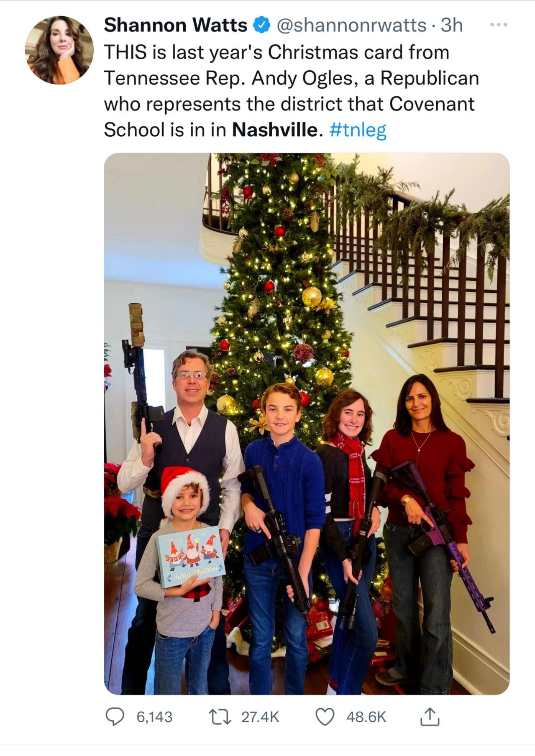Click the 48.6K likes count
Screen dimensions: 535x756
366,717
